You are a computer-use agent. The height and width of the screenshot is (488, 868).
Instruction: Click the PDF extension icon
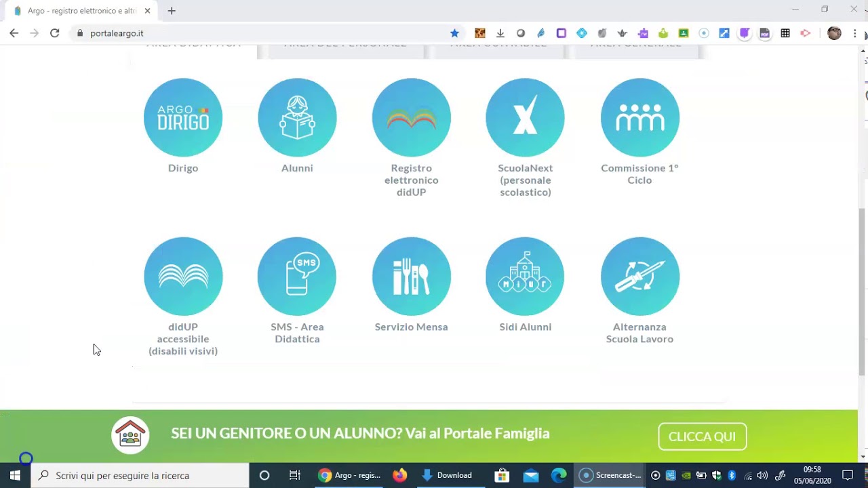coord(765,33)
